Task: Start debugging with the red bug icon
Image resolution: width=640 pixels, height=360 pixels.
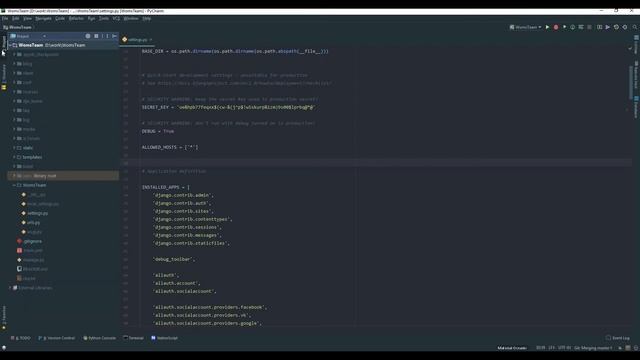Action: coord(556,27)
